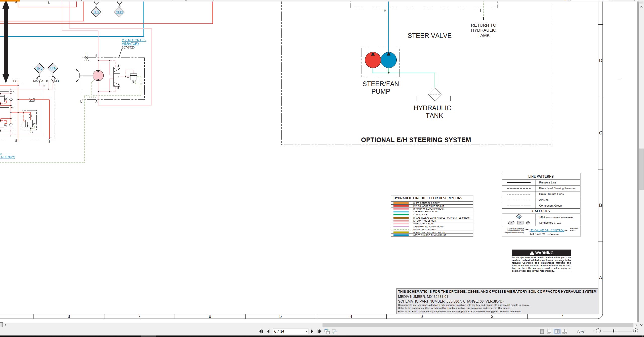Click the SOS sampling port link
The width and height of the screenshot is (644, 337).
(119, 12)
